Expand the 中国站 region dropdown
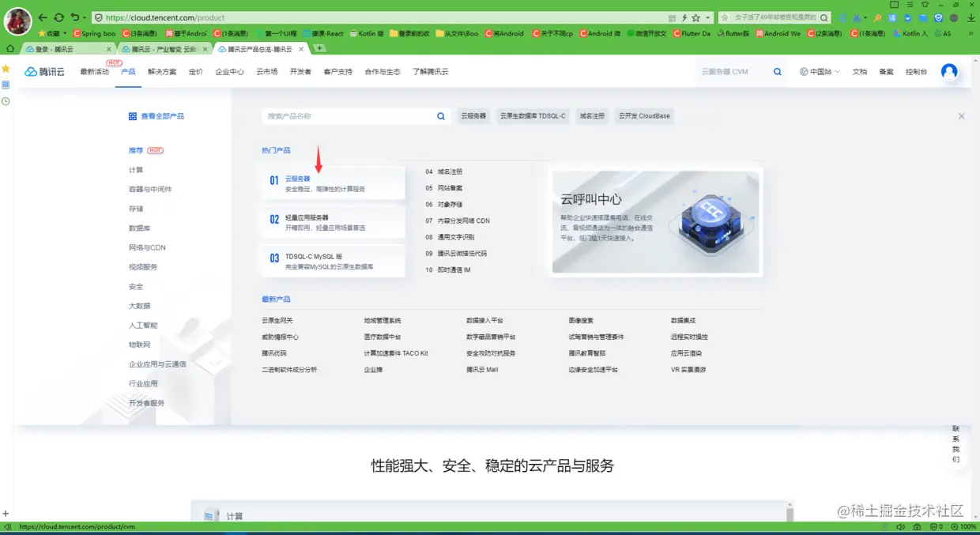 [x=820, y=72]
